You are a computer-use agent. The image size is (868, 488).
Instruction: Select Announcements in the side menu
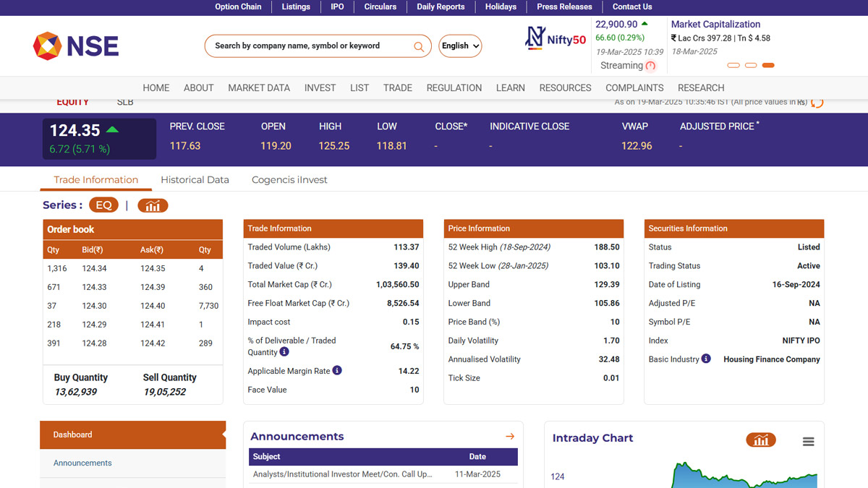pyautogui.click(x=82, y=463)
